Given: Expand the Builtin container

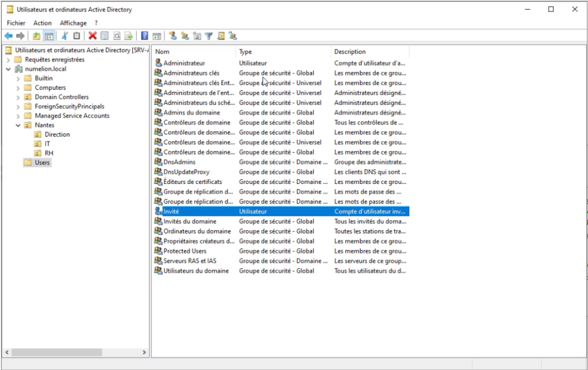Looking at the screenshot, I should [x=17, y=78].
